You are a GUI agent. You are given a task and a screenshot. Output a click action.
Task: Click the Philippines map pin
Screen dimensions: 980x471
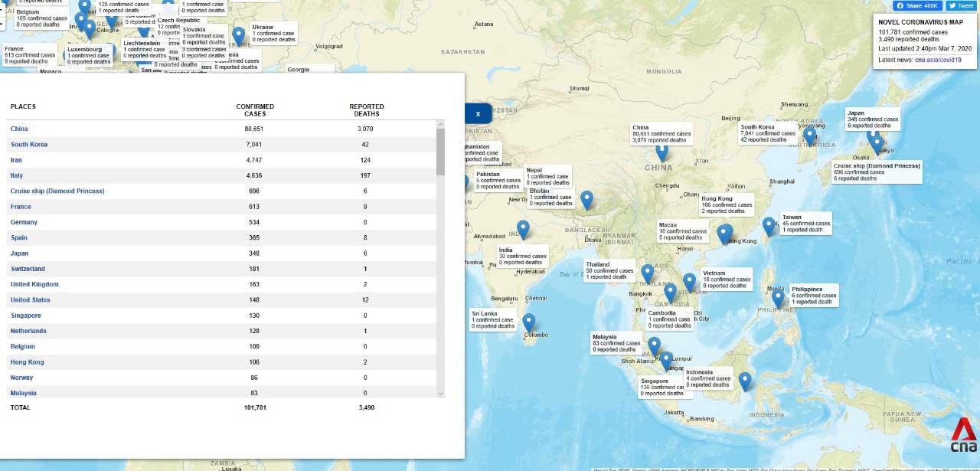click(x=778, y=298)
